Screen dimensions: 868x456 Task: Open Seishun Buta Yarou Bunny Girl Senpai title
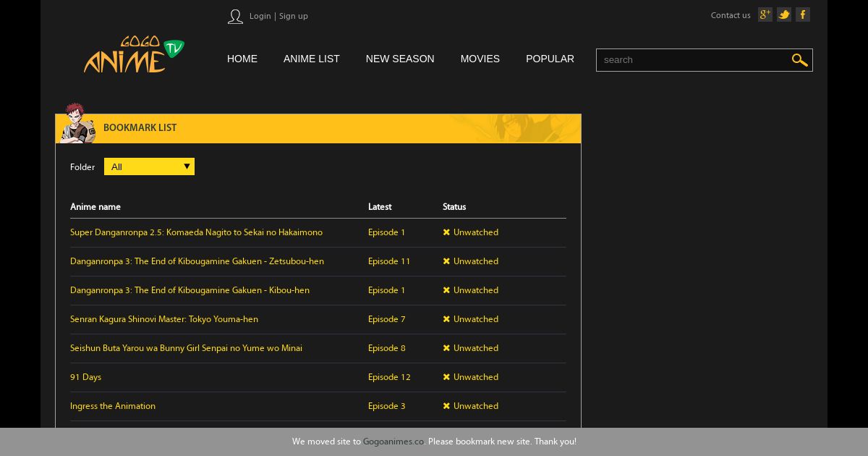tap(186, 348)
